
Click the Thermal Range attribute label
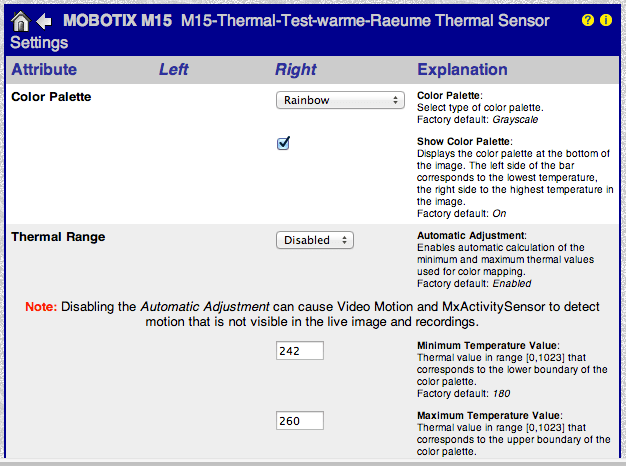(x=57, y=237)
